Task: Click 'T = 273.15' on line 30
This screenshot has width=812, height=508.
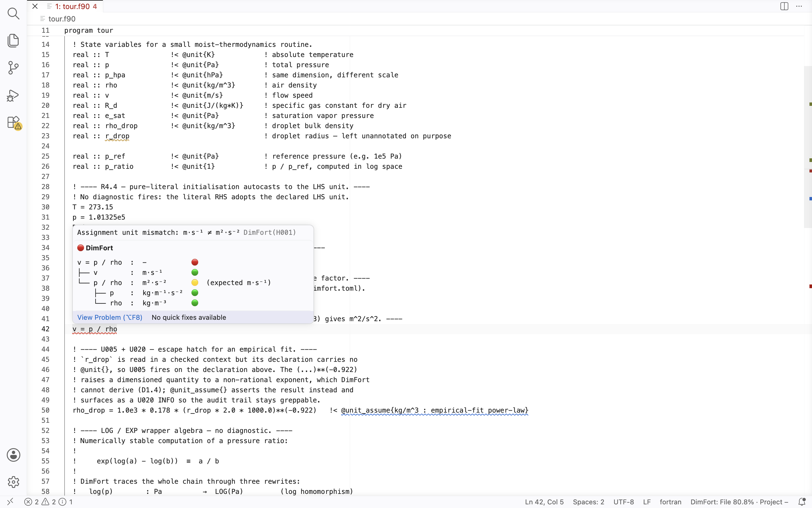Action: pos(92,207)
